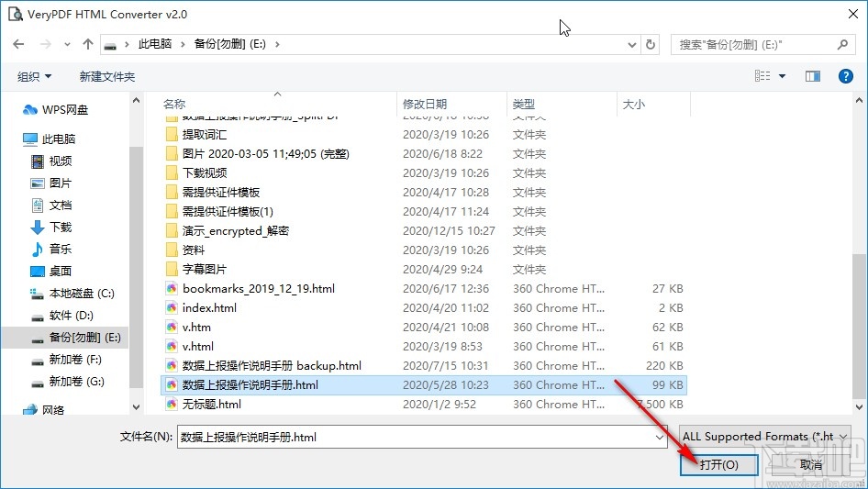
Task: Click 备份[勿删] (E:) breadcrumb segment
Action: (229, 44)
